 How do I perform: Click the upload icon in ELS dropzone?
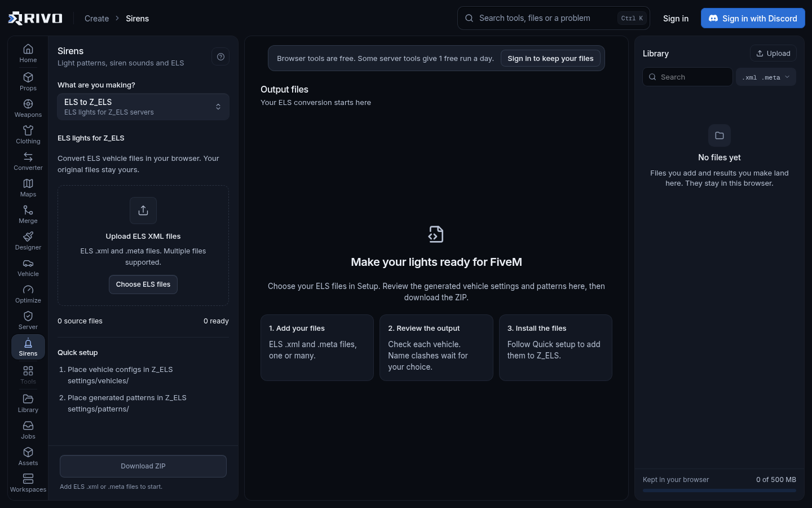(x=143, y=211)
